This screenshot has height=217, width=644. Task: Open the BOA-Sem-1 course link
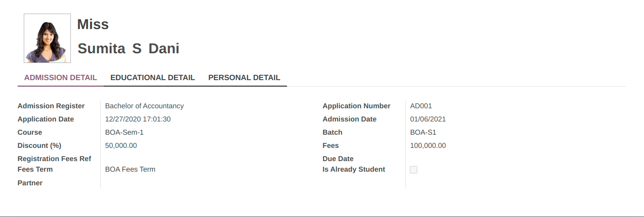125,132
